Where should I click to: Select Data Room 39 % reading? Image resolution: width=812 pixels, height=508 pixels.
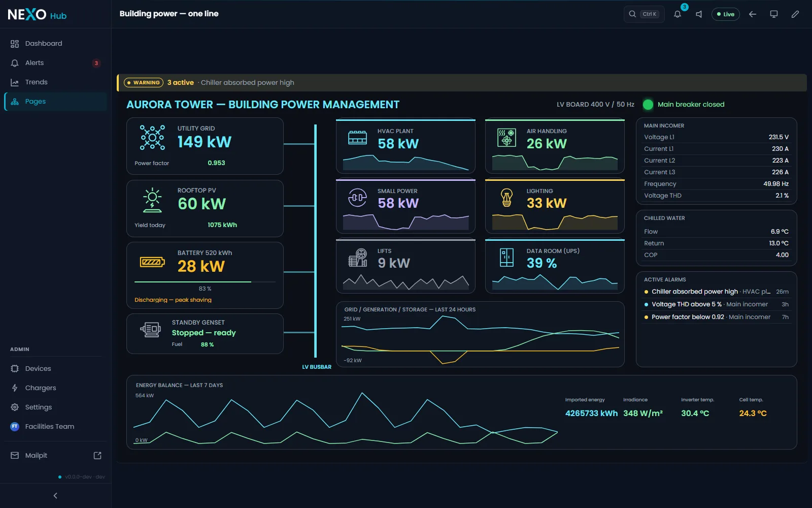(542, 263)
